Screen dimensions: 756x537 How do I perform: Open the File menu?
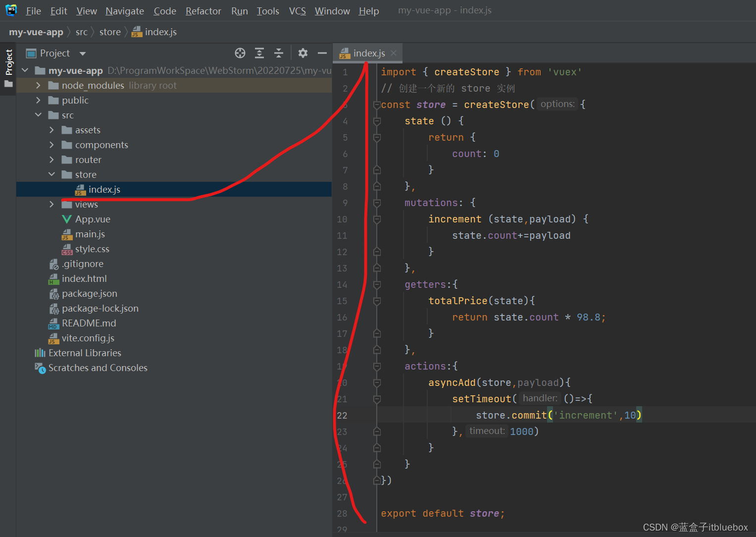pyautogui.click(x=33, y=11)
